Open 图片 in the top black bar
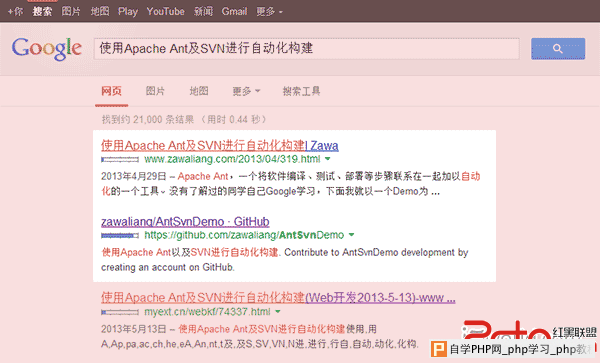This screenshot has width=600, height=363. pos(71,11)
